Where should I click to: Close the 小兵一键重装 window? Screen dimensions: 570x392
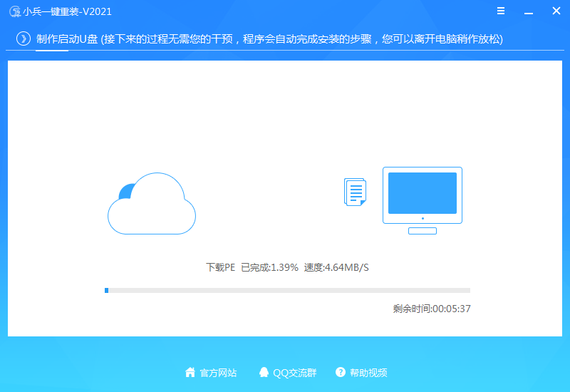556,11
